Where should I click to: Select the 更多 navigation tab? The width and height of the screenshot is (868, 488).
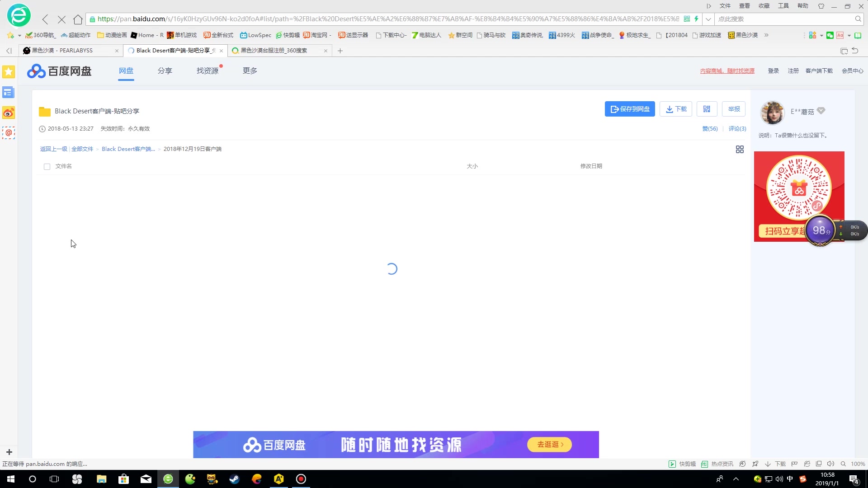[x=250, y=71]
